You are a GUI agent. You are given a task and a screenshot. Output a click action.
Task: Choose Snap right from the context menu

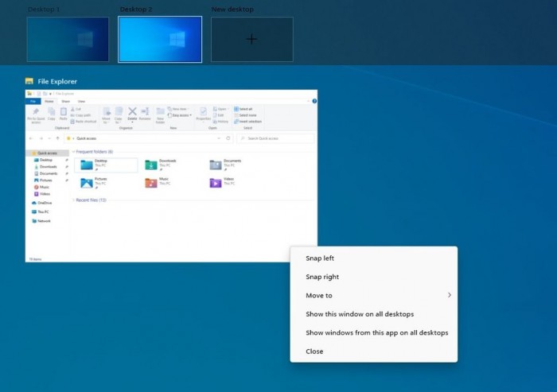point(322,277)
